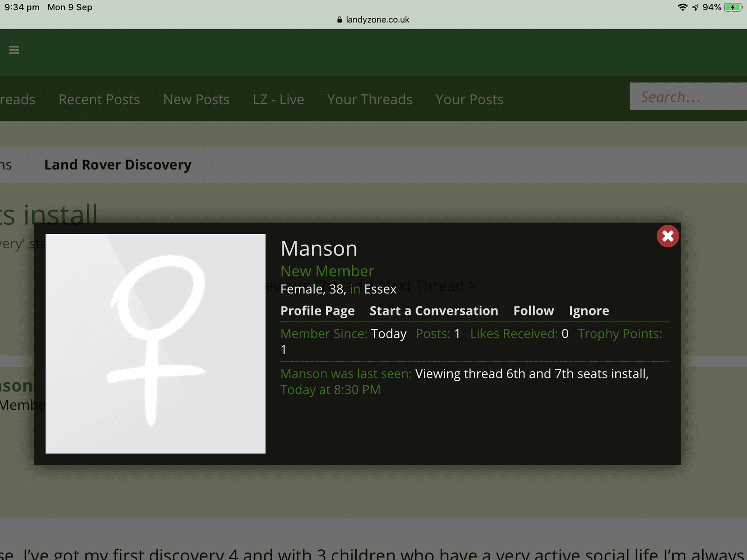
Task: Open Your Threads tab
Action: pos(370,99)
